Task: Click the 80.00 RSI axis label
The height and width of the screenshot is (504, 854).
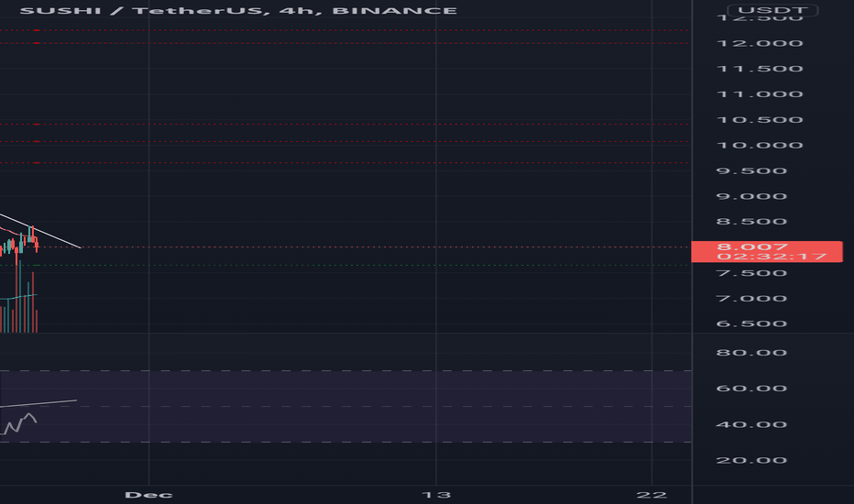Action: (751, 353)
